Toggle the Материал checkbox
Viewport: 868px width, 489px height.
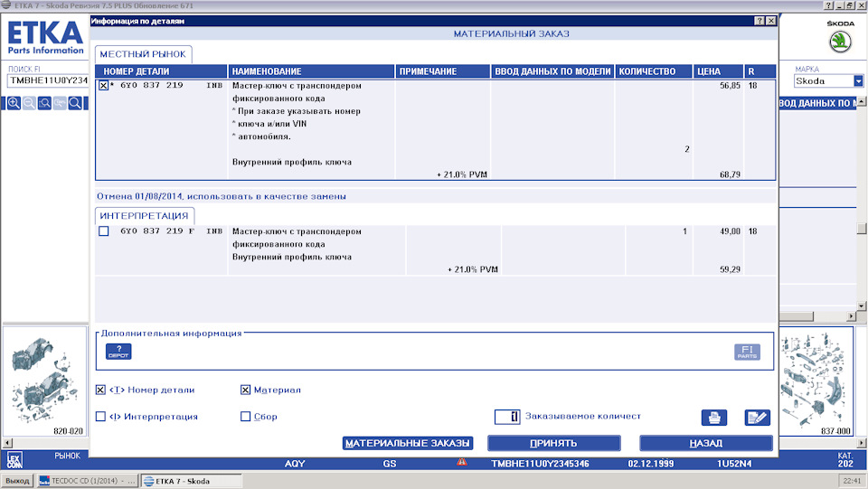[245, 390]
